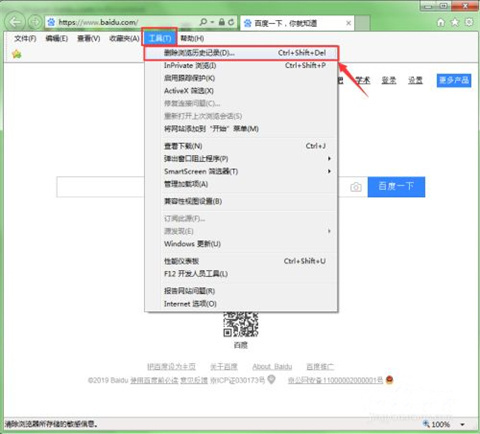Screen dimensions: 480x434
Task: Open the 编辑(E) menu
Action: (56, 38)
